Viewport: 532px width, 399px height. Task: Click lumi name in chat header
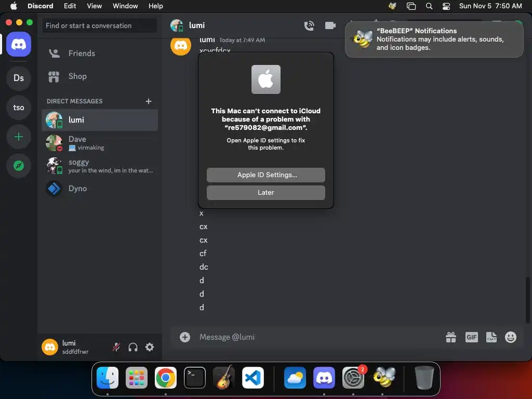click(197, 25)
